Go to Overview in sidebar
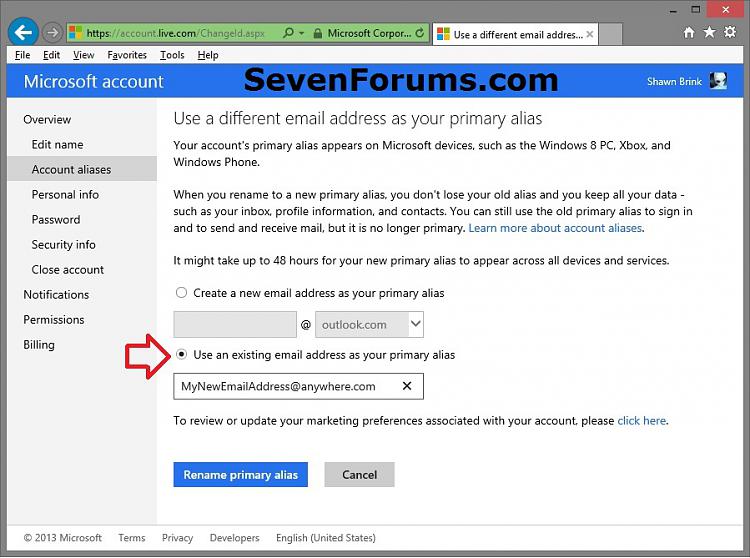Viewport: 750px width, 558px height. point(47,119)
